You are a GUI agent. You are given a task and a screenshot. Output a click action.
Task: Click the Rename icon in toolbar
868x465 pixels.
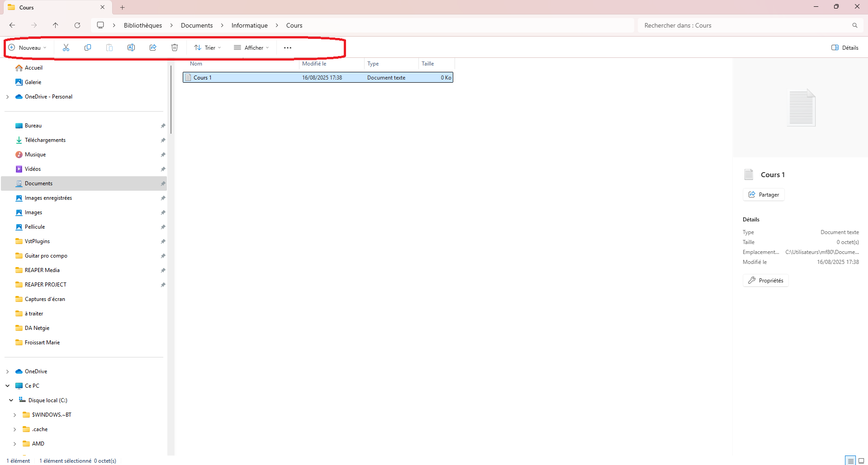pos(131,47)
